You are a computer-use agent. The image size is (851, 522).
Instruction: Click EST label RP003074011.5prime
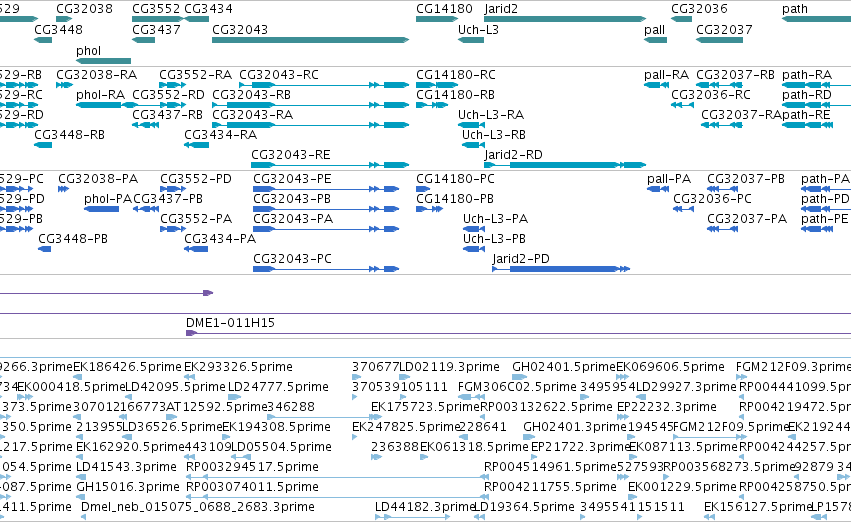252,487
